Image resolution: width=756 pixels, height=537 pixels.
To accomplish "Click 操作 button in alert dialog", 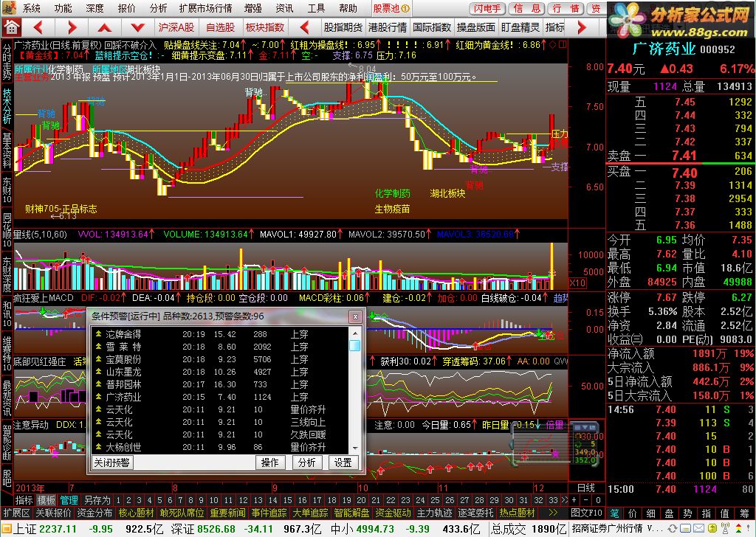I will 269,462.
